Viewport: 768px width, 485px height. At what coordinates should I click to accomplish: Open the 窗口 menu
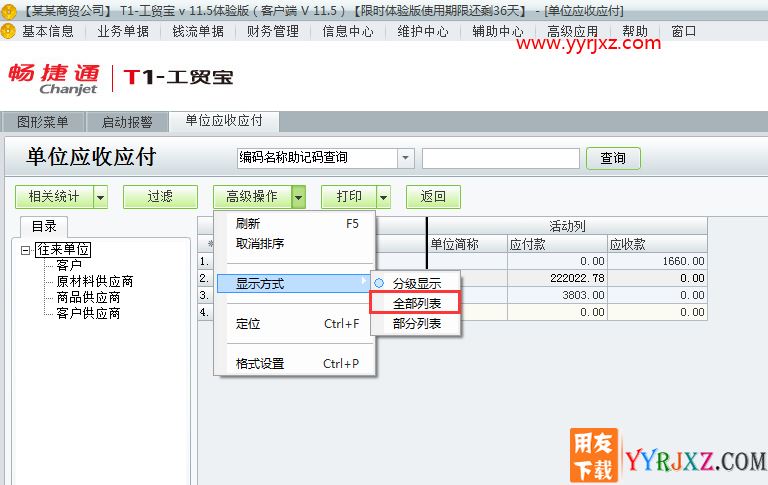(x=684, y=32)
